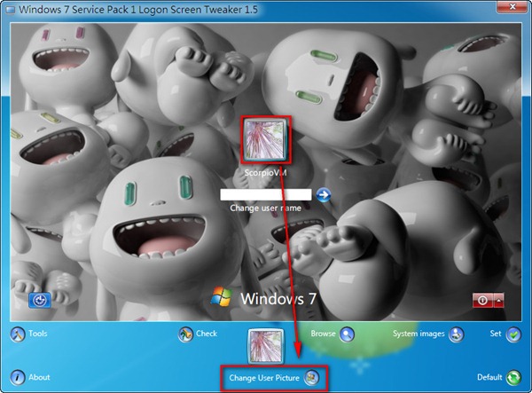Click the bottom-center user picture thumbnail
This screenshot has height=393, width=532.
[264, 344]
